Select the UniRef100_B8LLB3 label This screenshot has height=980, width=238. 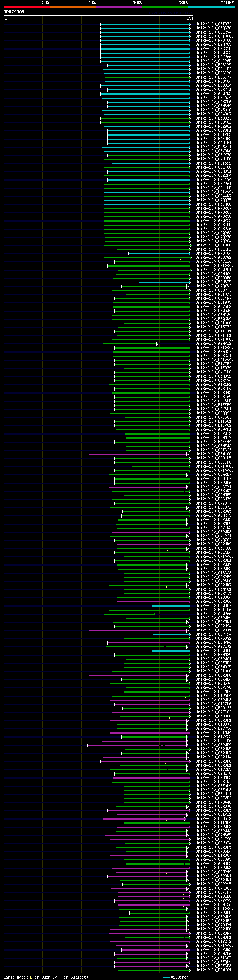pos(213,69)
